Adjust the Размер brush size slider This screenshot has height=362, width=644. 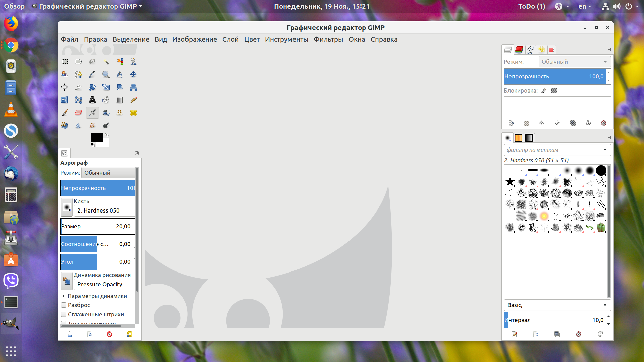click(98, 226)
